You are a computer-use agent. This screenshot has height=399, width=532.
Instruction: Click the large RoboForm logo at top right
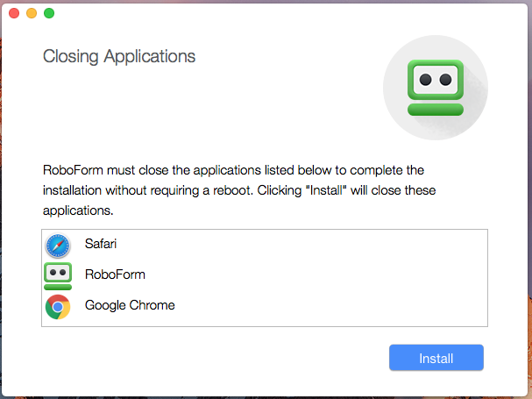436,89
